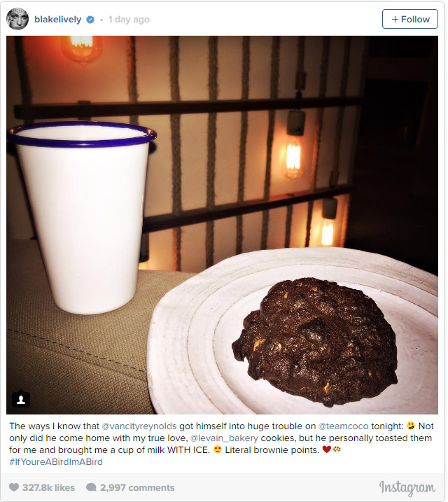
Task: Click the blakelively profile avatar
Action: (x=17, y=19)
